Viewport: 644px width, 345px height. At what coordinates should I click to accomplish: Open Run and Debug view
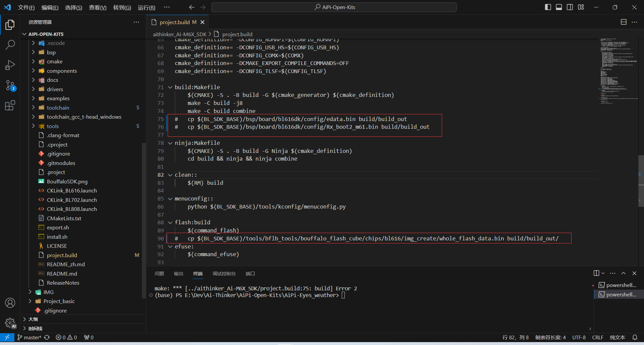coord(10,65)
